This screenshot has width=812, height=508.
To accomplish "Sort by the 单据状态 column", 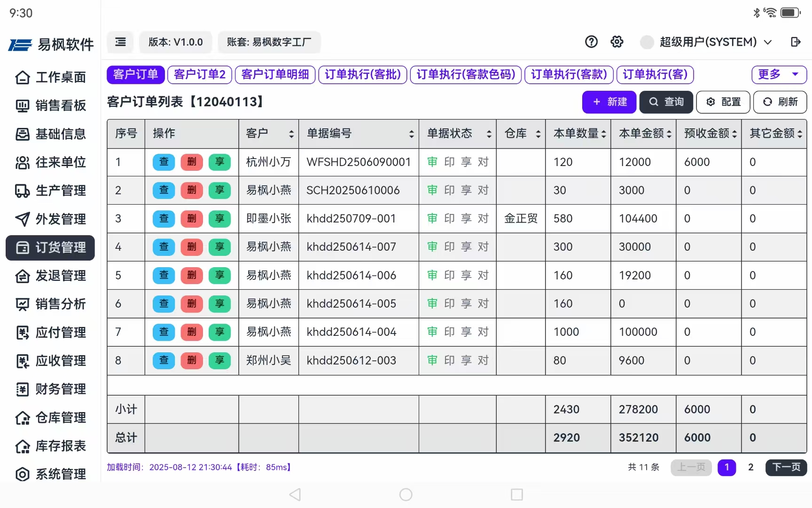I will (489, 134).
